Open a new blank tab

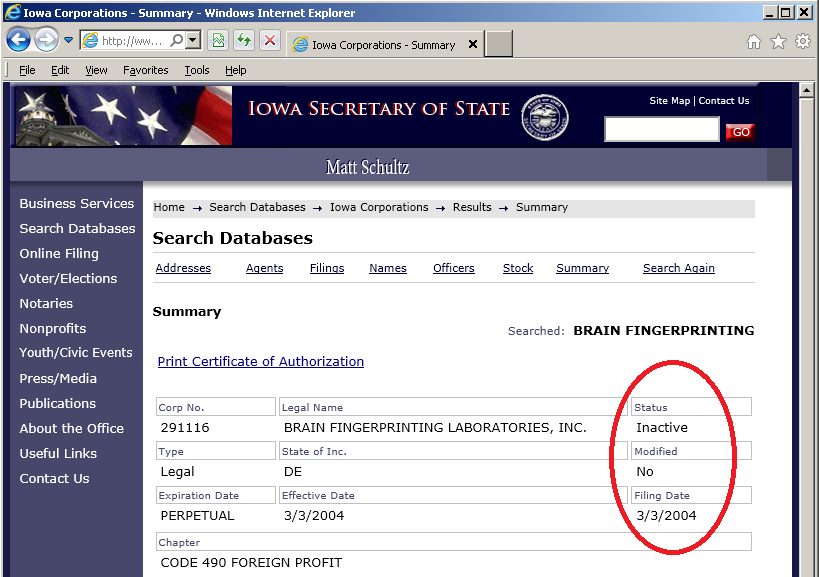coord(498,43)
